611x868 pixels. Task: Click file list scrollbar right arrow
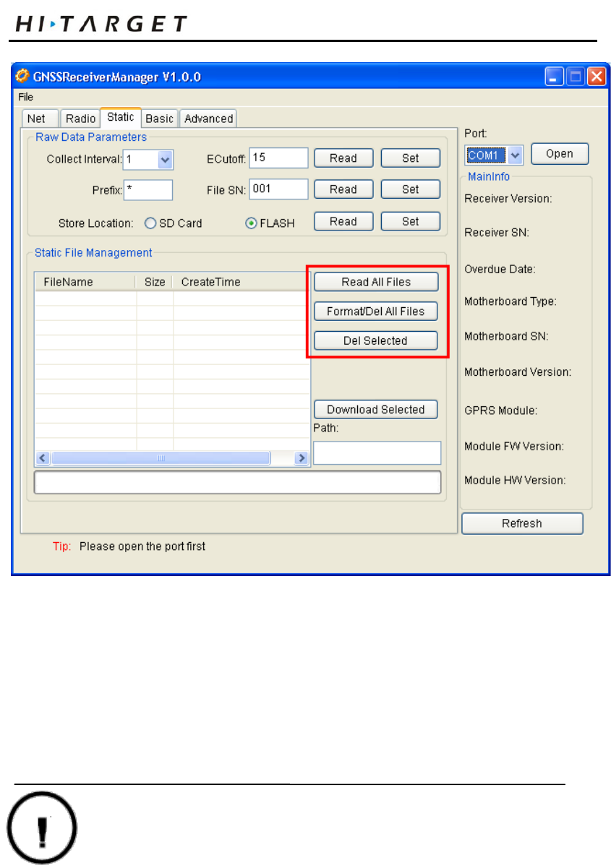pos(302,458)
